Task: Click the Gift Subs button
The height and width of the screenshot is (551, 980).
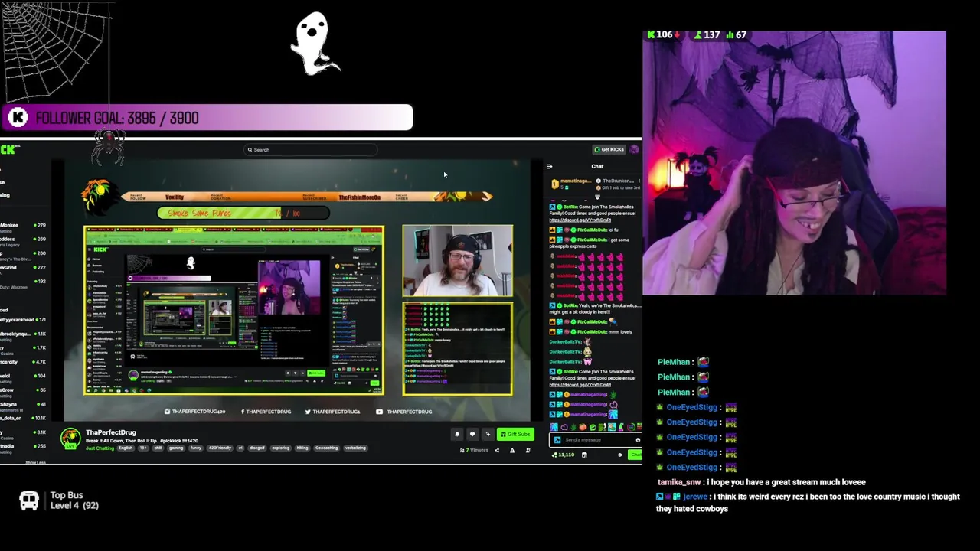Action: click(515, 435)
